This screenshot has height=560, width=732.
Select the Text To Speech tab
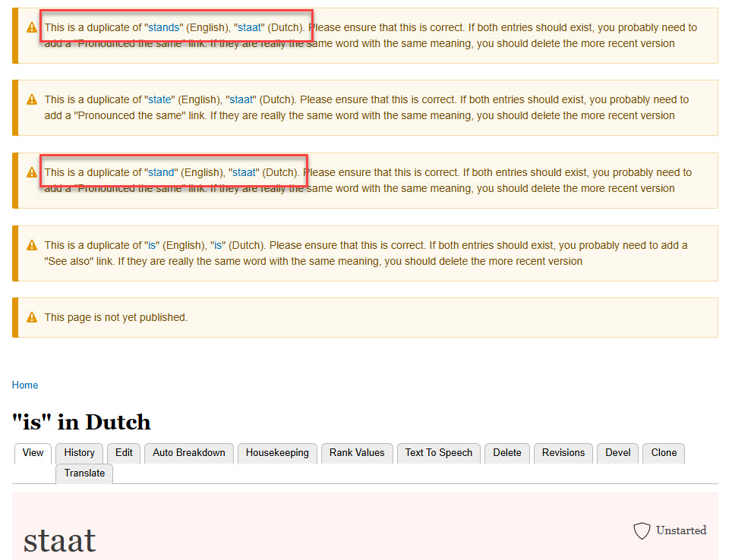click(x=438, y=453)
